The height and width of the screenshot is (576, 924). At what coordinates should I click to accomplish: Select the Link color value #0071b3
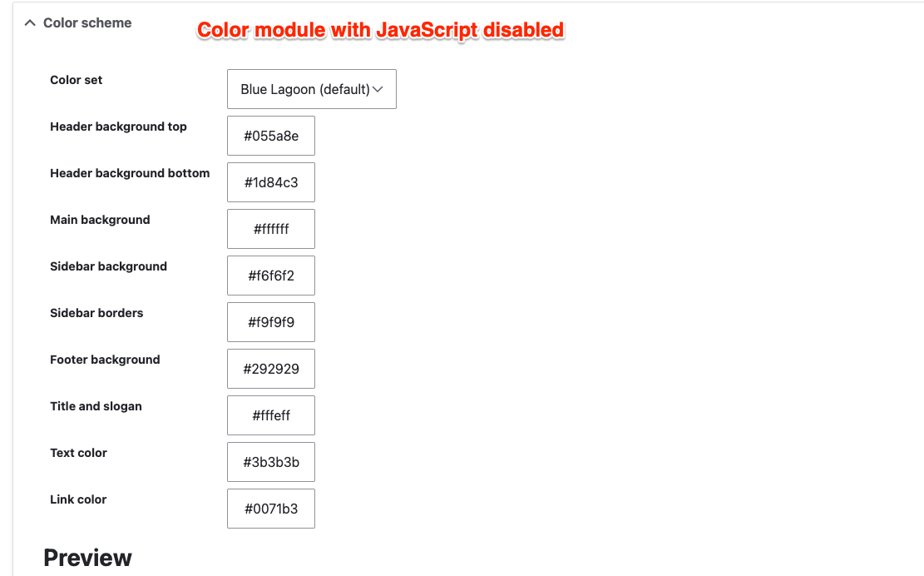coord(270,509)
